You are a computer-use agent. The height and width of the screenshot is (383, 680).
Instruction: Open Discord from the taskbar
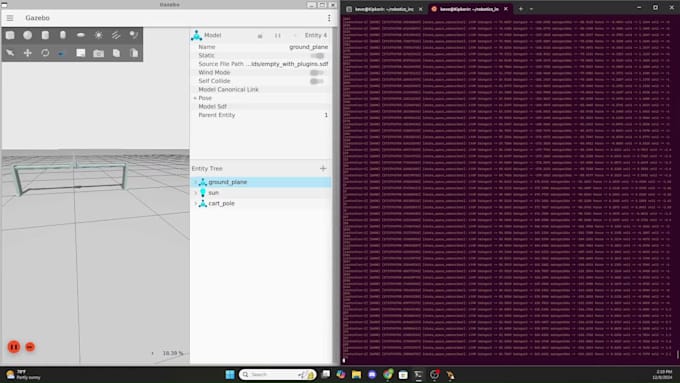pyautogui.click(x=372, y=374)
